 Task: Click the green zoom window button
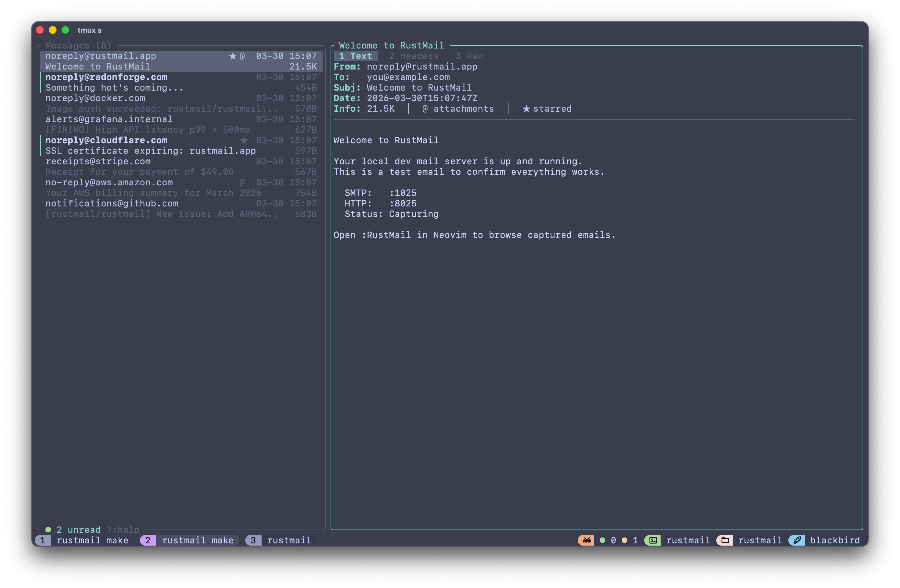(65, 30)
